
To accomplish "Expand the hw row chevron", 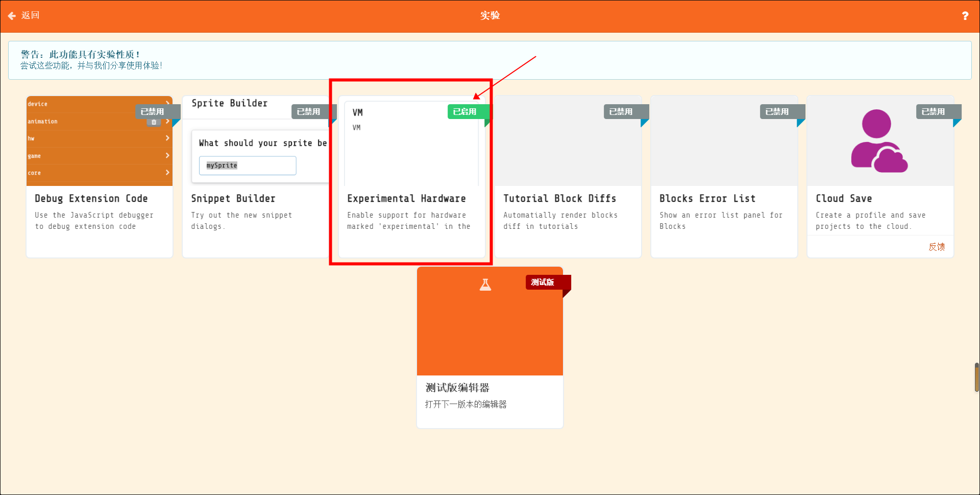I will point(167,138).
